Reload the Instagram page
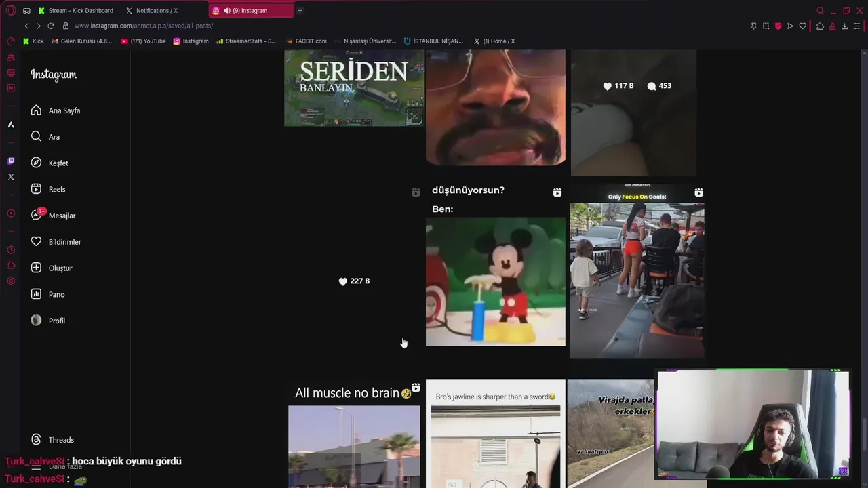 tap(51, 26)
